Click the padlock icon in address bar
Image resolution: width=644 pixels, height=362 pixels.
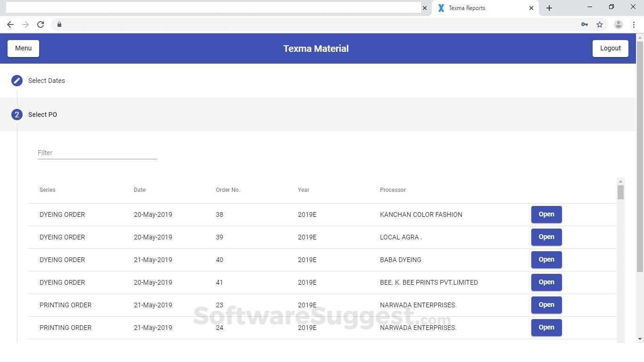tap(59, 24)
